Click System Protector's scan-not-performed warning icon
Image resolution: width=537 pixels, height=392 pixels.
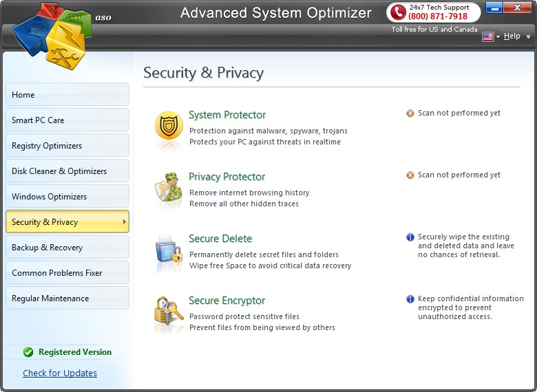(x=410, y=113)
